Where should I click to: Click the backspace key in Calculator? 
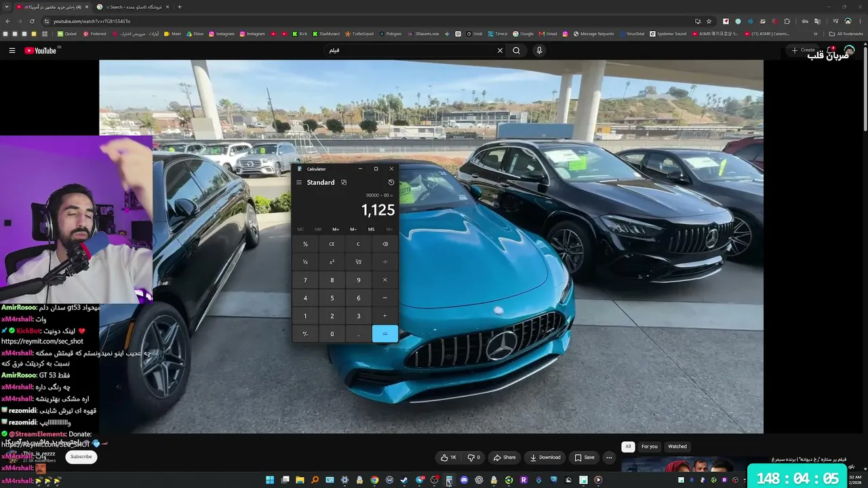(x=385, y=244)
